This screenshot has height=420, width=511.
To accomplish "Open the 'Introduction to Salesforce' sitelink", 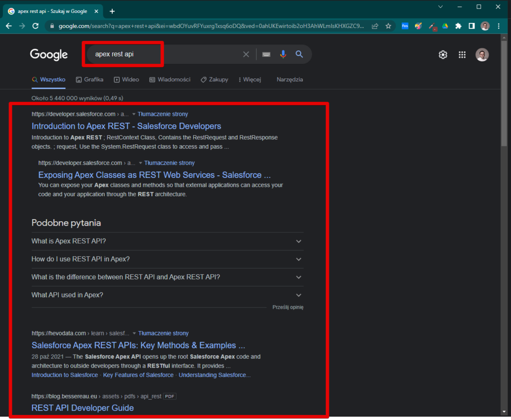I will [x=64, y=375].
